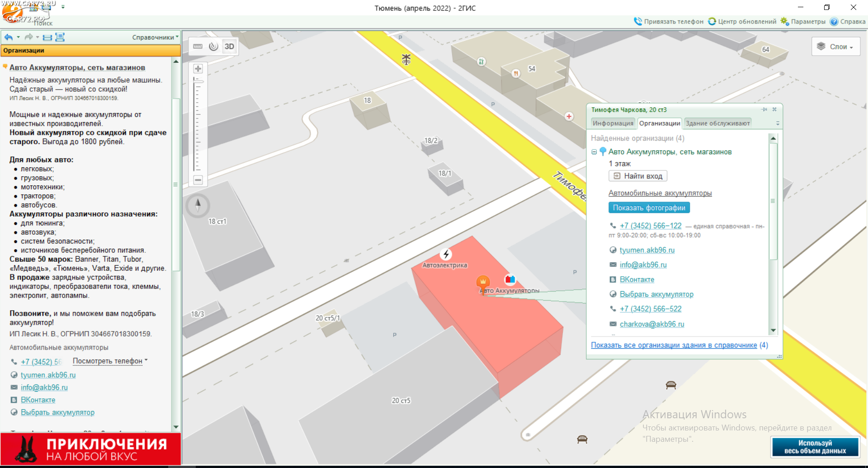Click the Найти вход button
The image size is (868, 468).
(x=638, y=176)
